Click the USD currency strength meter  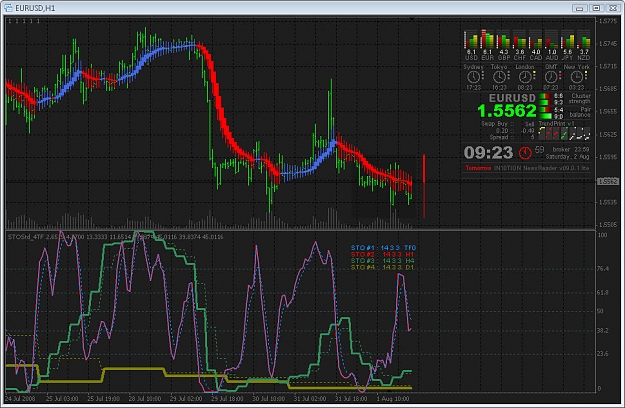pyautogui.click(x=471, y=45)
